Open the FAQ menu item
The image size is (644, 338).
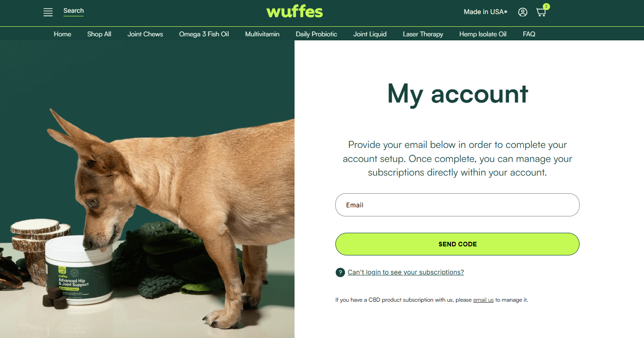pyautogui.click(x=529, y=34)
